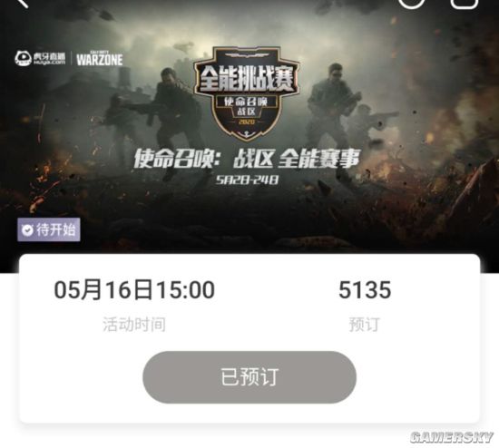This screenshot has height=448, width=499.
Task: Tap the 预订 label under 5135
Action: (x=365, y=325)
